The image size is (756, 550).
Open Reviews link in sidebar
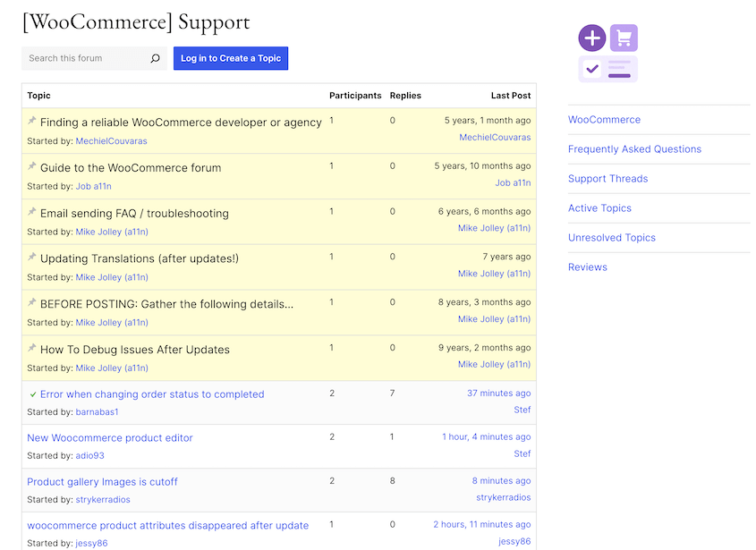pyautogui.click(x=587, y=267)
